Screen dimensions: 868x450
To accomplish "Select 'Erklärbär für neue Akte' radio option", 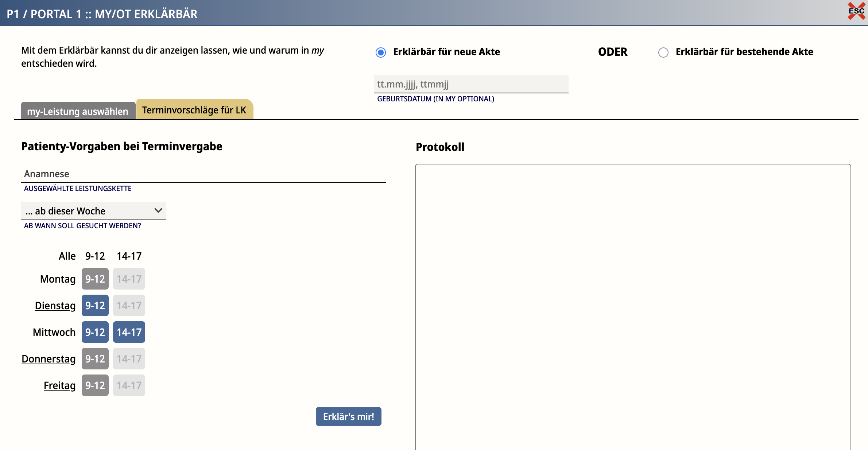I will [381, 53].
